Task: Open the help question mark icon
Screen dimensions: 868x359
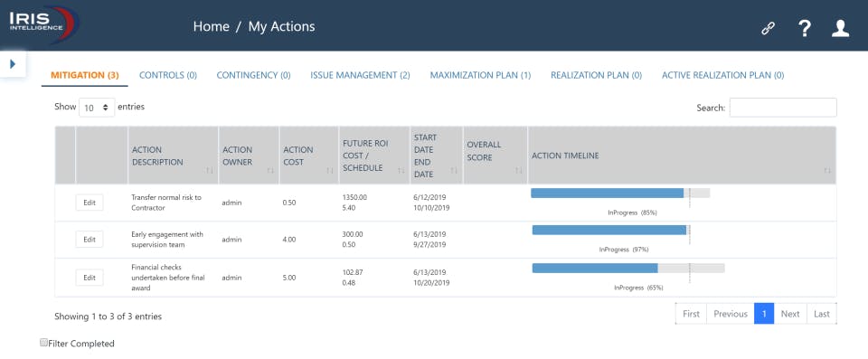Action: (805, 28)
